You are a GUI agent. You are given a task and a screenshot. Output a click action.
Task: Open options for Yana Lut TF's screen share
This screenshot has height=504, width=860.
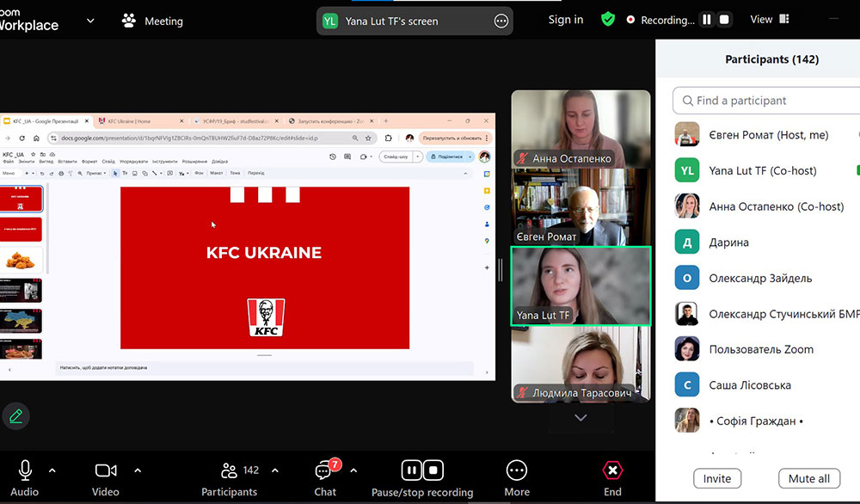pyautogui.click(x=501, y=21)
